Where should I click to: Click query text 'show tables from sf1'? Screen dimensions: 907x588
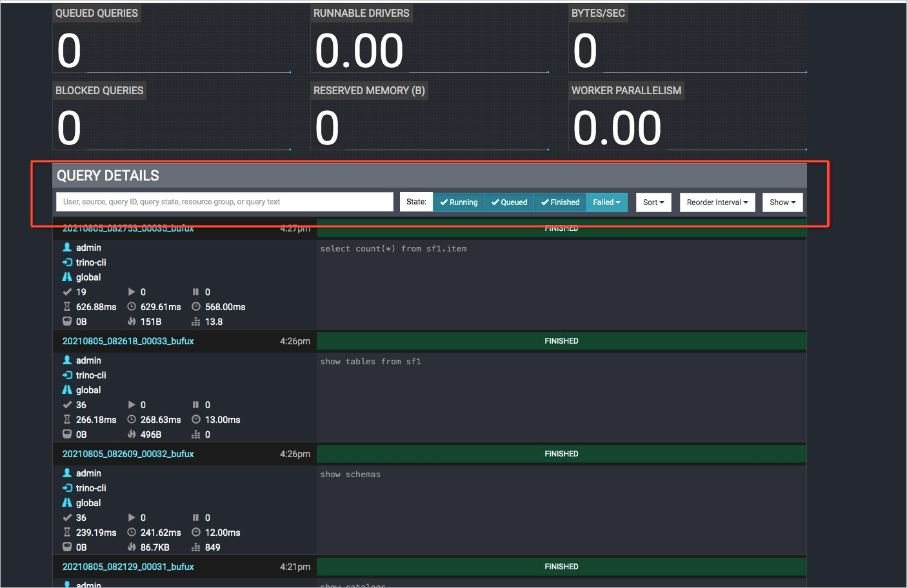pyautogui.click(x=370, y=362)
